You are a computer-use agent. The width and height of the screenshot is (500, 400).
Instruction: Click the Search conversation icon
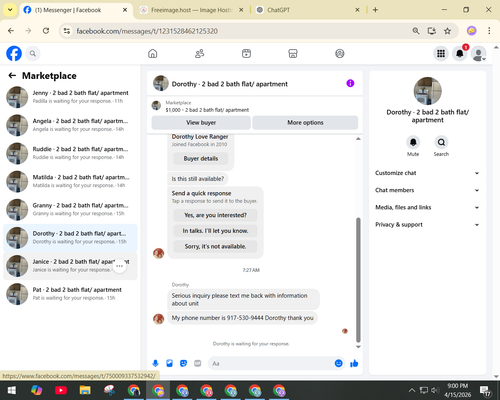tap(441, 142)
